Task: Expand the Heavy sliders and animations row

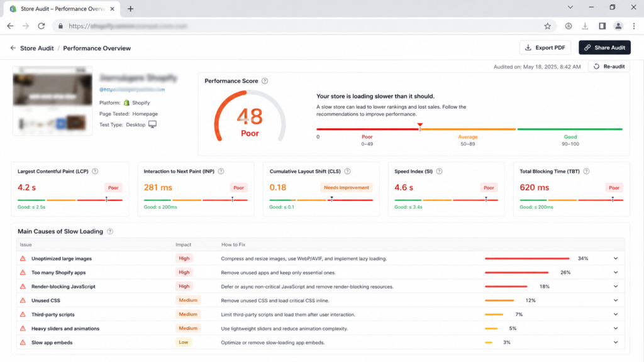Action: pos(616,328)
